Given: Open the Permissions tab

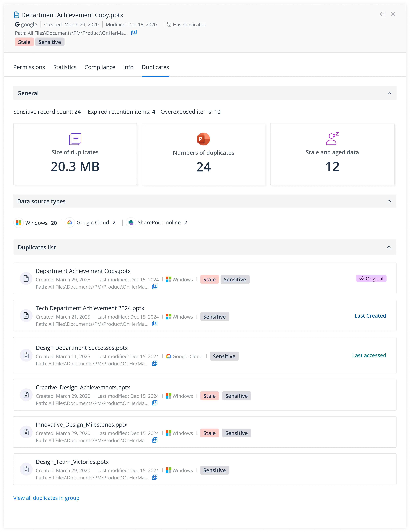Looking at the screenshot, I should coord(29,67).
